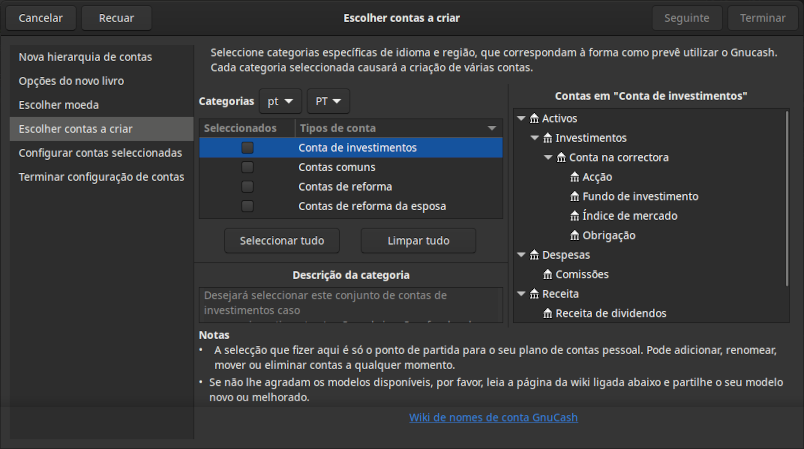The width and height of the screenshot is (804, 449).
Task: Collapse the Activos tree node
Action: [x=521, y=118]
